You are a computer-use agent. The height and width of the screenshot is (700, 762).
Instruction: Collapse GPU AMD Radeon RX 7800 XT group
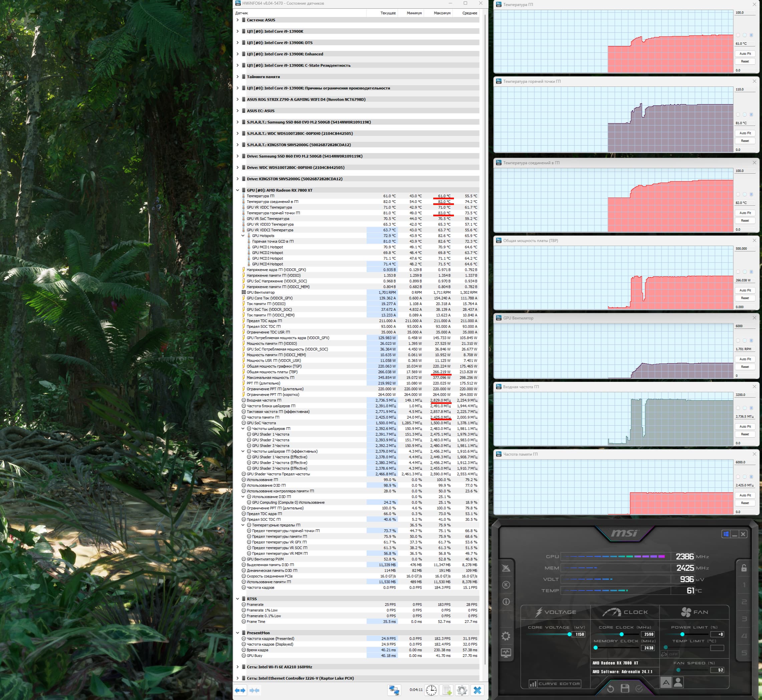(237, 190)
